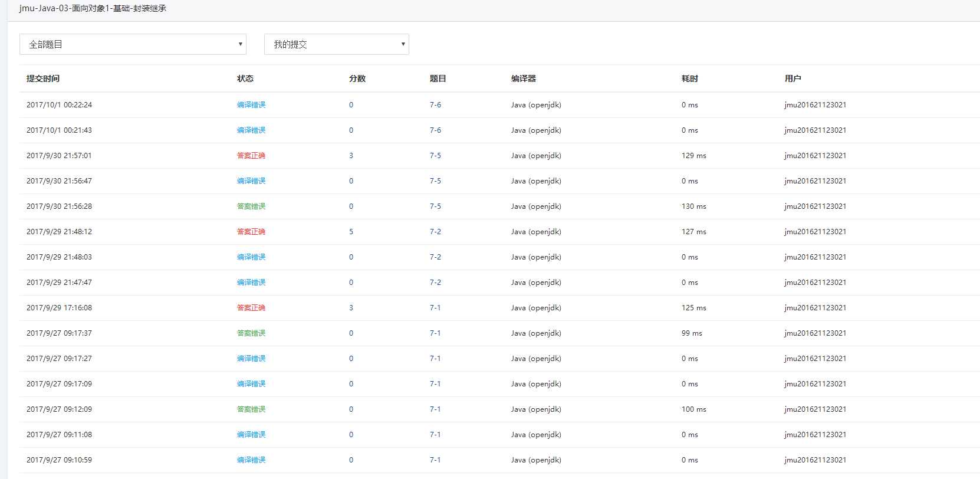Click 编译错误 status for 2017/9/30 21:56:47 submission
980x479 pixels.
point(251,181)
